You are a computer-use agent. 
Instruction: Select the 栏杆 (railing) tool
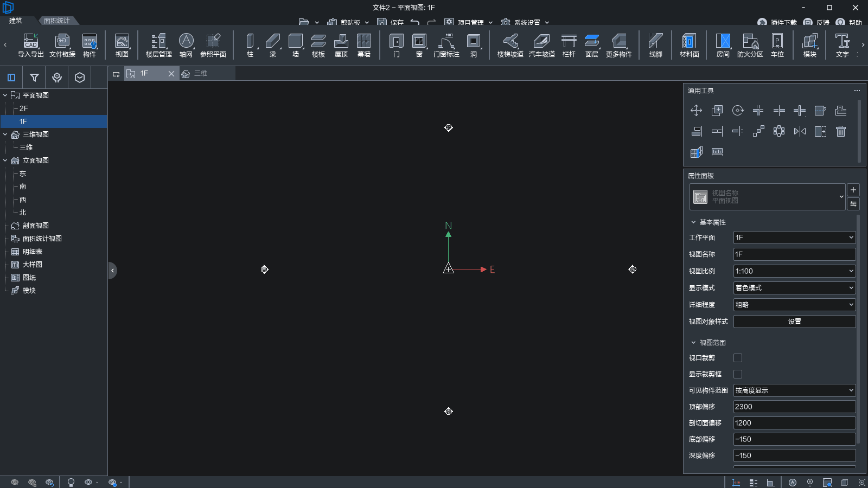[x=569, y=45]
